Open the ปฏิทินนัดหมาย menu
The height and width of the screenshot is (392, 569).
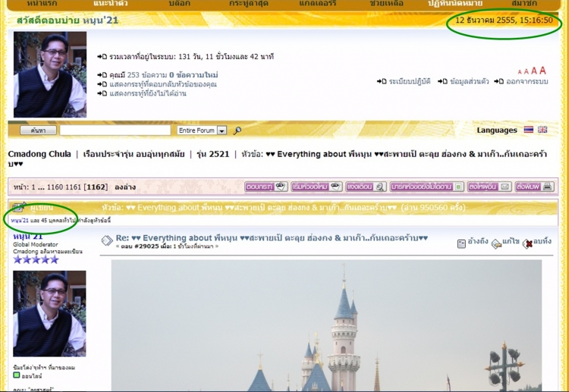[x=455, y=4]
